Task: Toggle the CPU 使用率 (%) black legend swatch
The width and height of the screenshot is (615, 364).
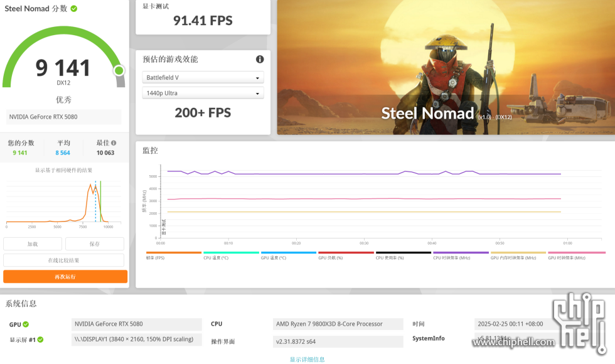Action: [403, 252]
